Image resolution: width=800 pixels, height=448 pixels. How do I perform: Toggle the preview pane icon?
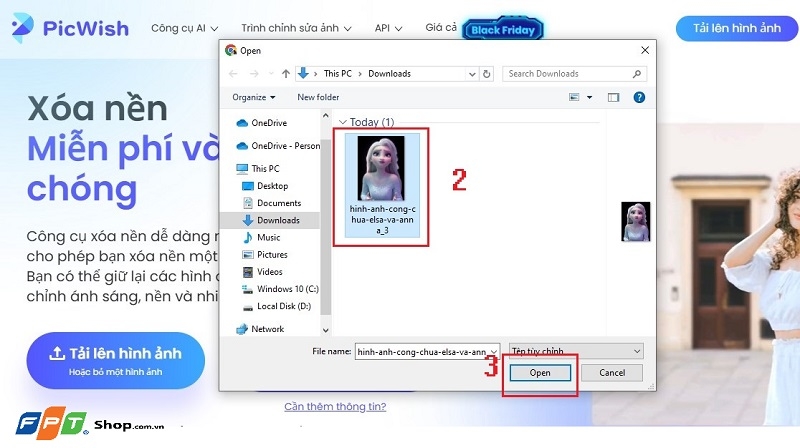click(x=613, y=97)
